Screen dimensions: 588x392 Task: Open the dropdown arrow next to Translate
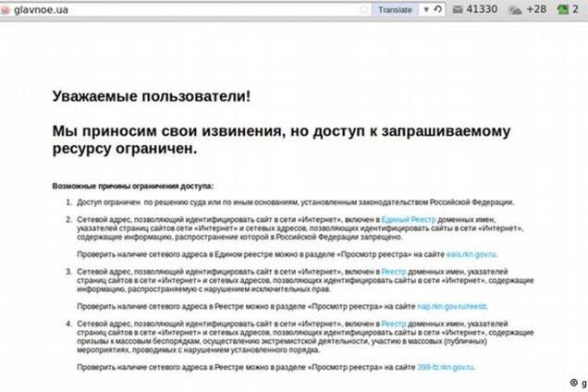(426, 10)
